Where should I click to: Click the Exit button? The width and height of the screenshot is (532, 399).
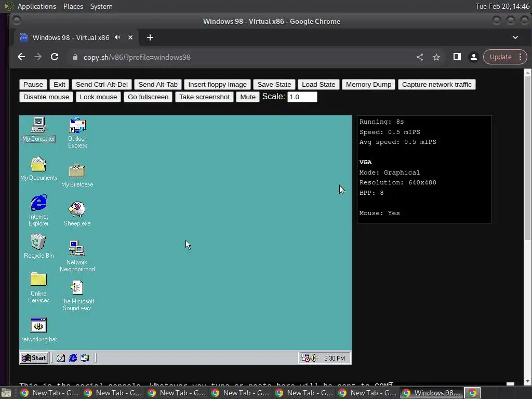click(x=59, y=85)
